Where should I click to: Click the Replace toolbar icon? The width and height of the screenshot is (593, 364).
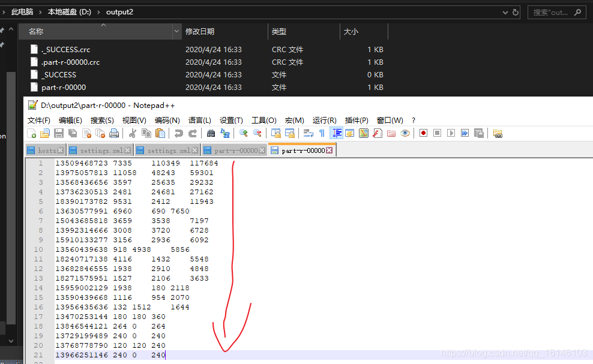[225, 133]
